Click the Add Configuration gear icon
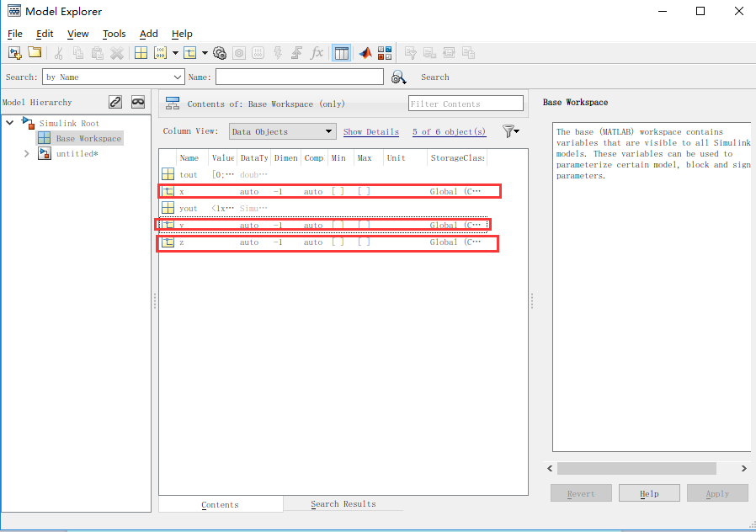The image size is (756, 532). pyautogui.click(x=220, y=53)
